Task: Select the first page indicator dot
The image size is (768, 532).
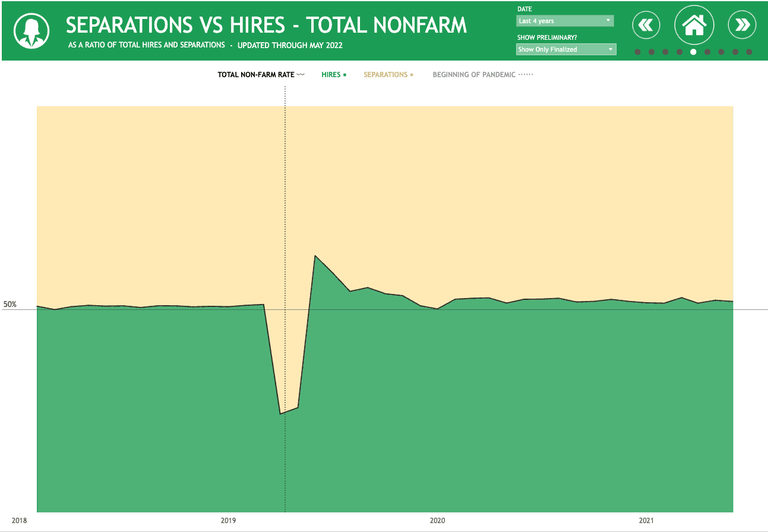Action: pyautogui.click(x=637, y=52)
